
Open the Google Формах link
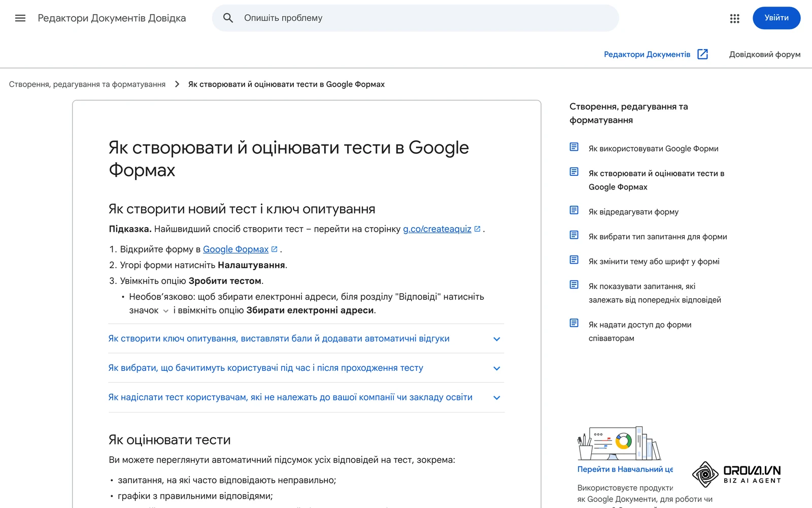[235, 249]
